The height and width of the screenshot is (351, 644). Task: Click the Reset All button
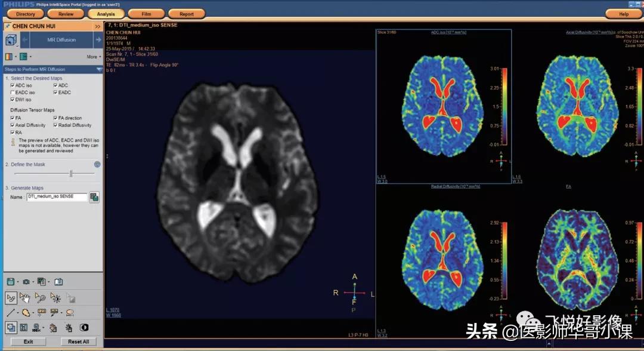(x=78, y=341)
